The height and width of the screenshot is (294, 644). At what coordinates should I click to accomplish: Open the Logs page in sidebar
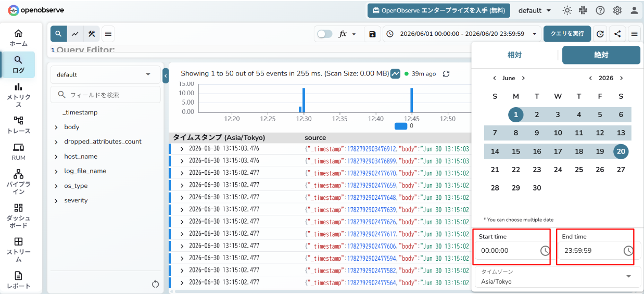[x=18, y=65]
